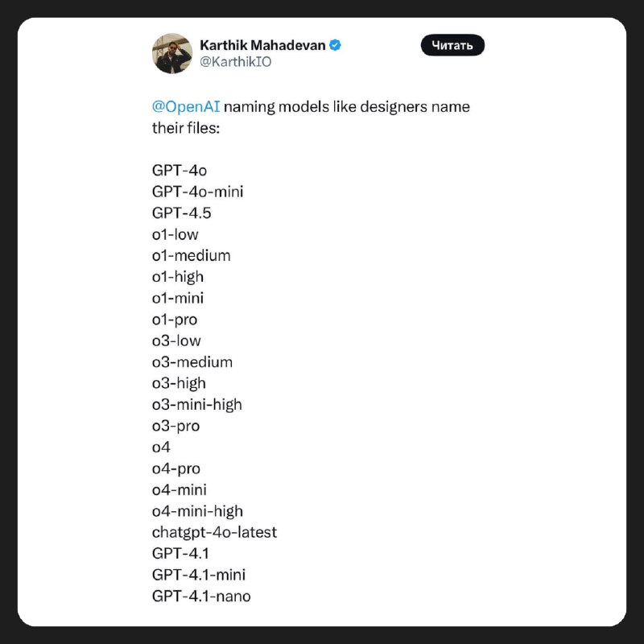Click the GPT-4.1-mini text line
This screenshot has height=644, width=644.
[x=199, y=575]
